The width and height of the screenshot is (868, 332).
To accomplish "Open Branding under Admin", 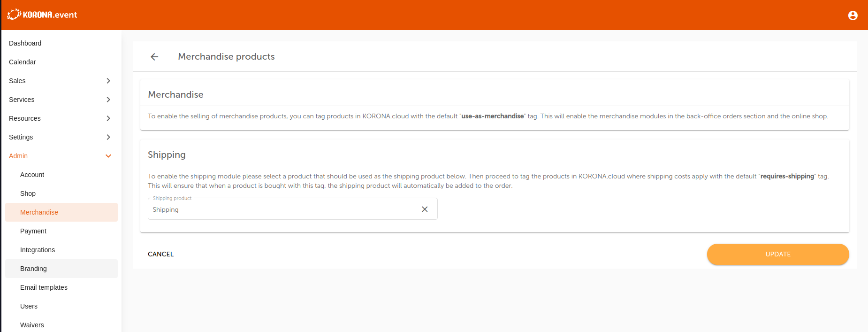I will click(x=61, y=269).
